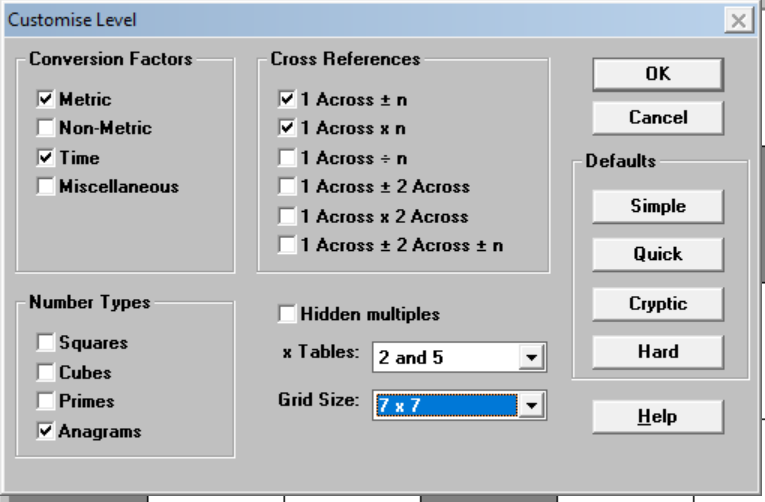Uncheck the 1 Across ± n option
Screen dimensions: 765x502
click(x=287, y=100)
